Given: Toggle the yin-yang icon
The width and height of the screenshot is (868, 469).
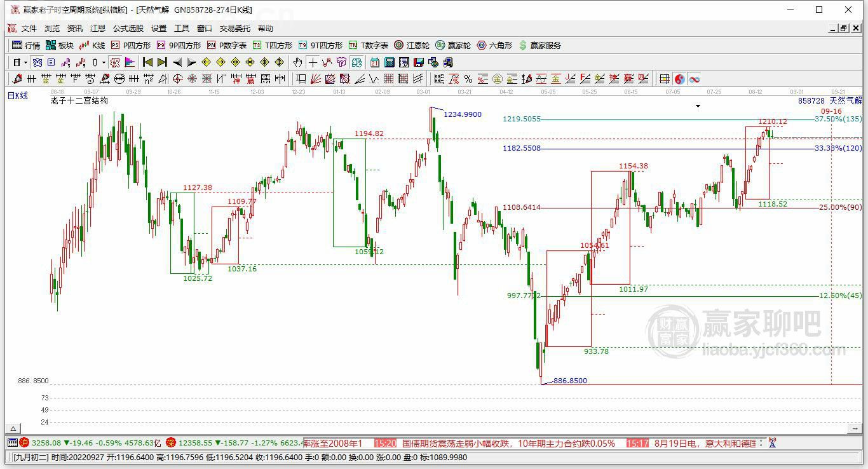Looking at the screenshot, I should (x=679, y=79).
